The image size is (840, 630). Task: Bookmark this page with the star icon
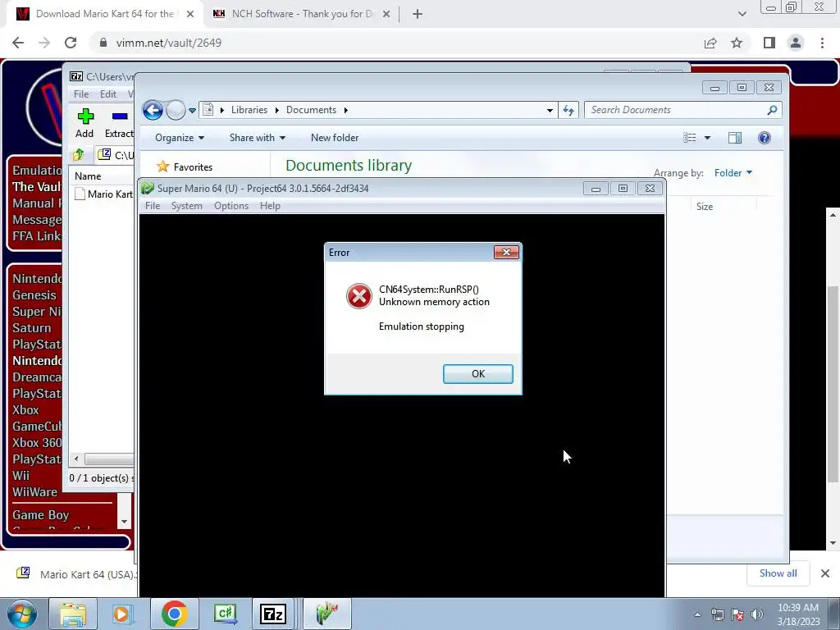click(x=737, y=43)
